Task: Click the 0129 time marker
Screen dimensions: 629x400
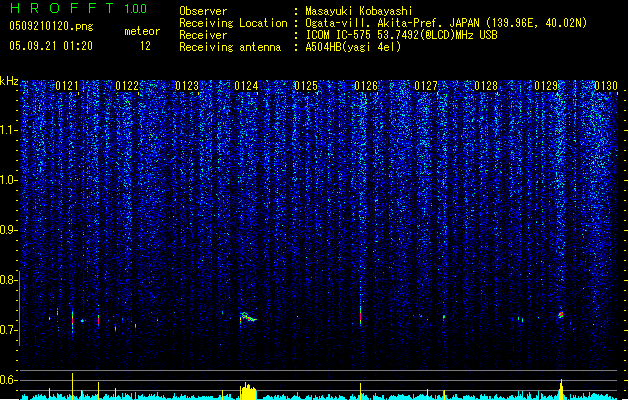Action: (546, 86)
